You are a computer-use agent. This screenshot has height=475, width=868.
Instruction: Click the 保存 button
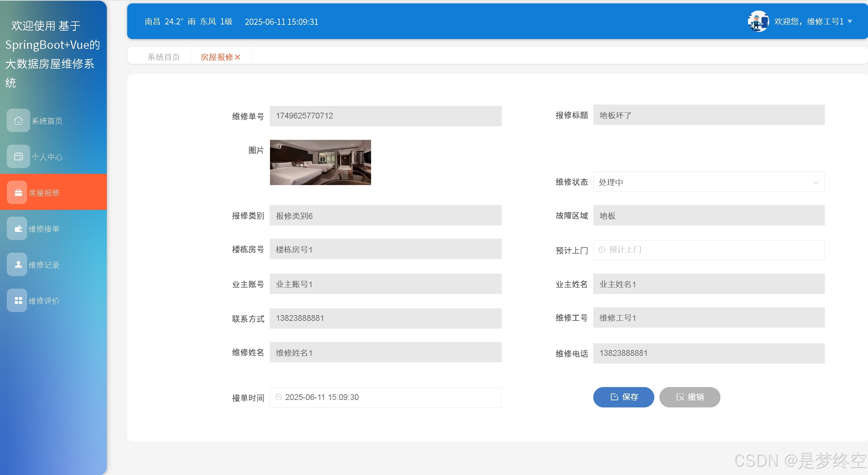[623, 397]
